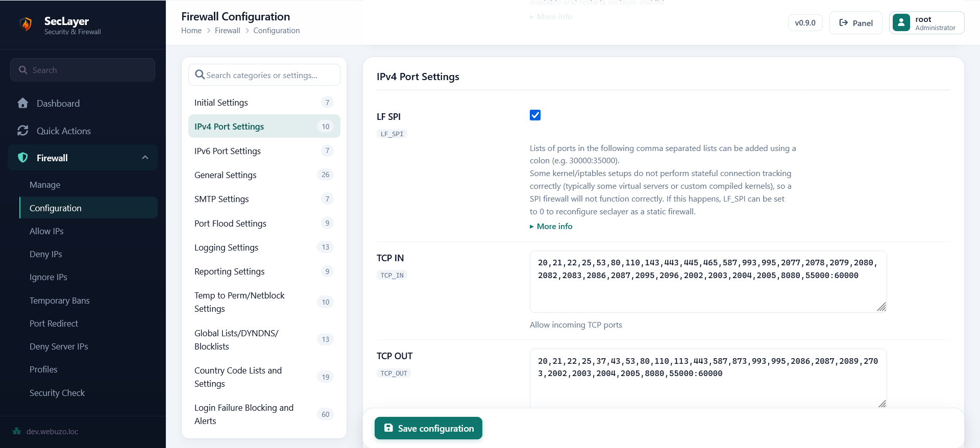Image resolution: width=980 pixels, height=448 pixels.
Task: Select Country Code Lists and Settings category
Action: 264,377
